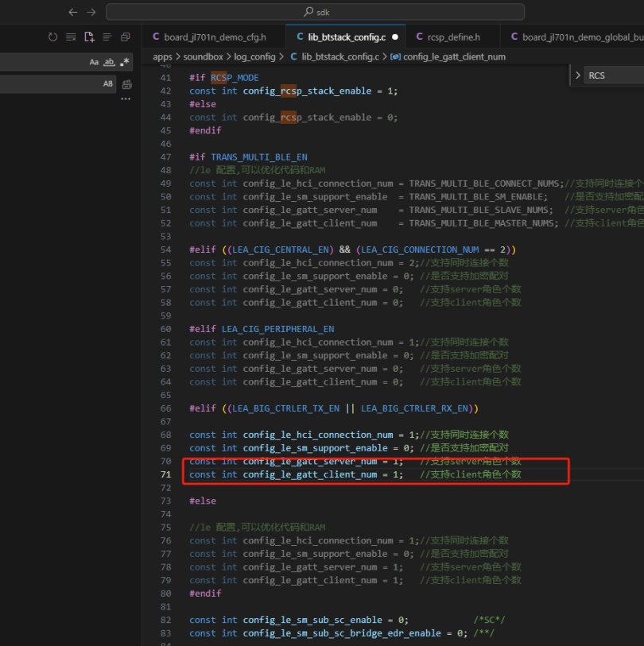Toggle Match Whole Word (ab) option
Image resolution: width=644 pixels, height=646 pixels.
pyautogui.click(x=109, y=62)
